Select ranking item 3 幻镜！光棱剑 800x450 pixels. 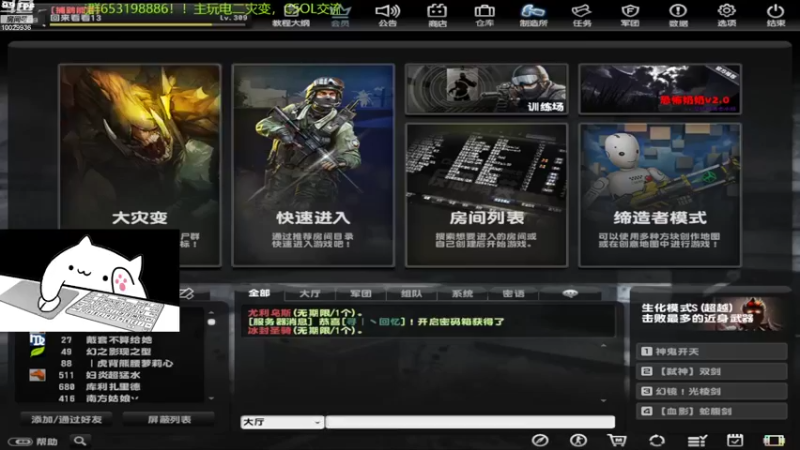711,391
